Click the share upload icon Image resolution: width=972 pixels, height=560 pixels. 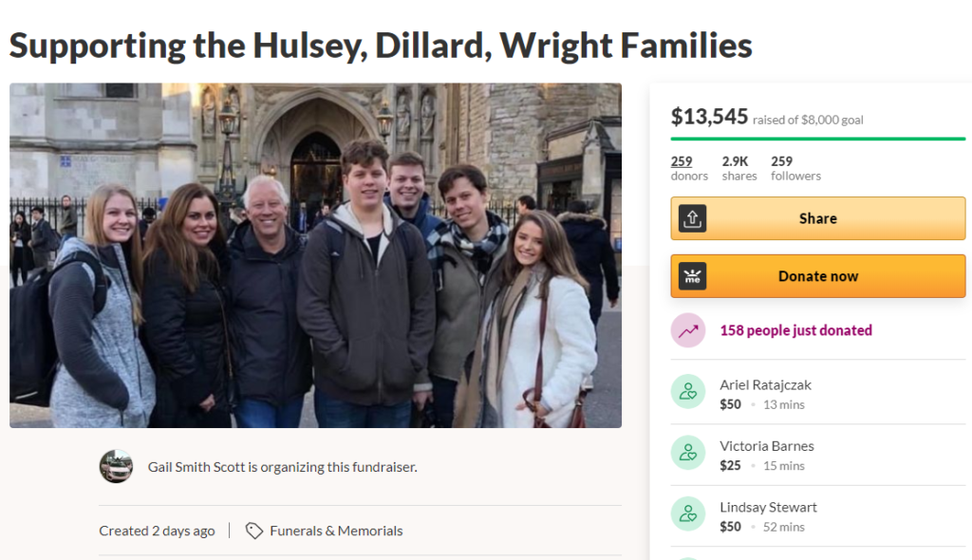tap(692, 218)
